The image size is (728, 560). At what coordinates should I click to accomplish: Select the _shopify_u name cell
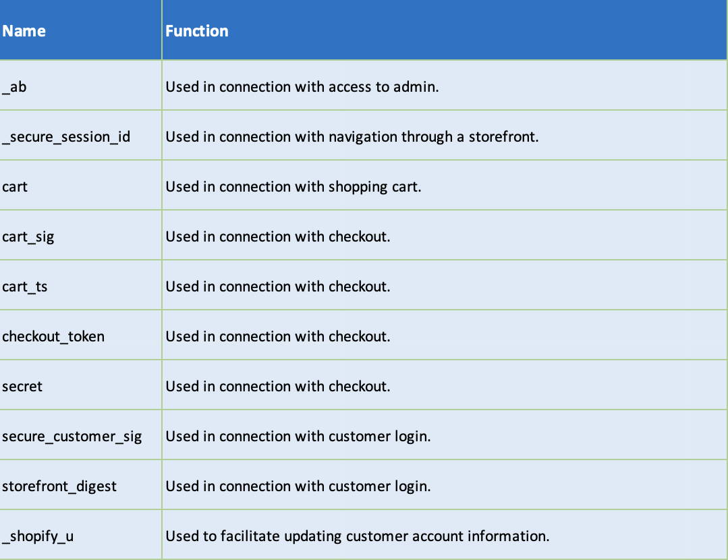pos(38,536)
